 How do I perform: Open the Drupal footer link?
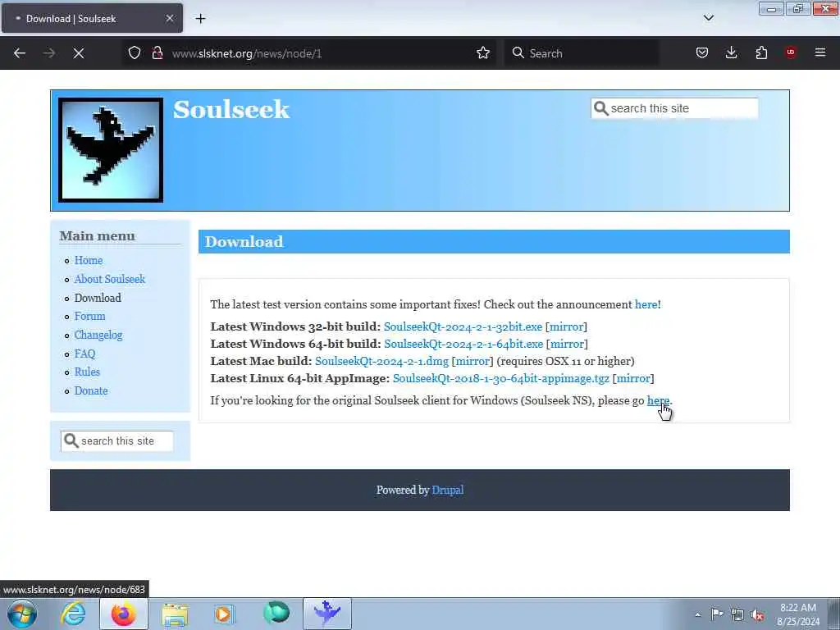pos(447,491)
